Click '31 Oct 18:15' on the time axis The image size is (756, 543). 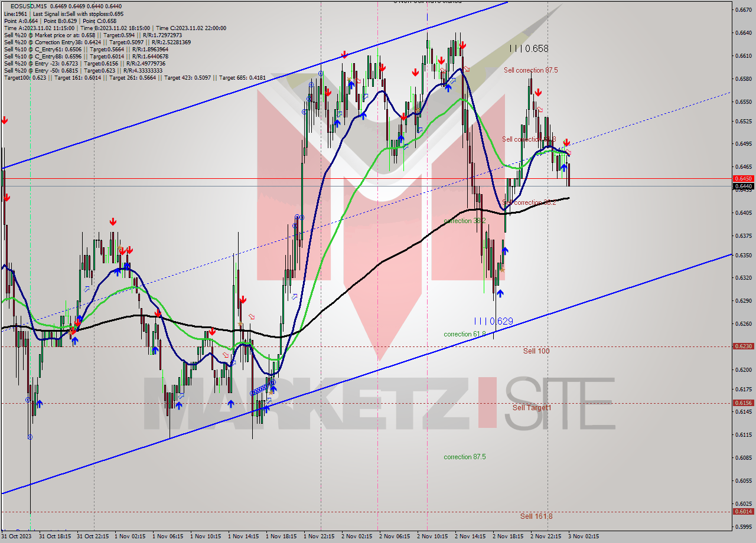(x=56, y=537)
